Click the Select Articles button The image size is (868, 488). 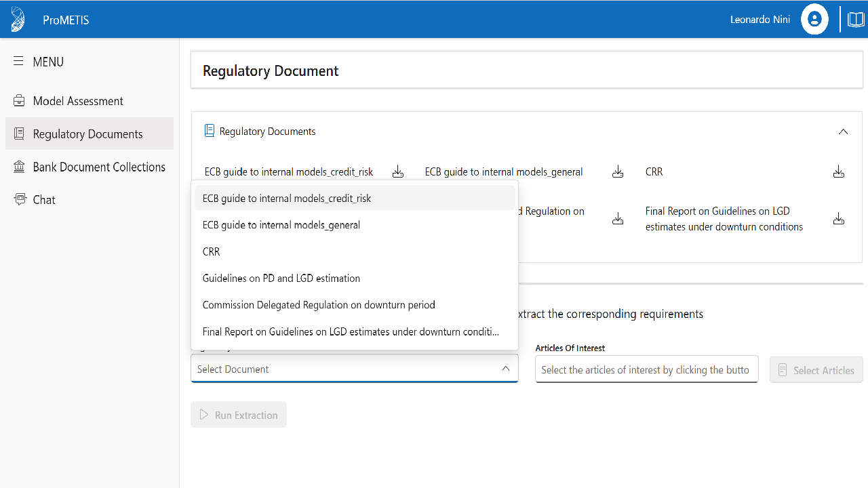point(816,370)
